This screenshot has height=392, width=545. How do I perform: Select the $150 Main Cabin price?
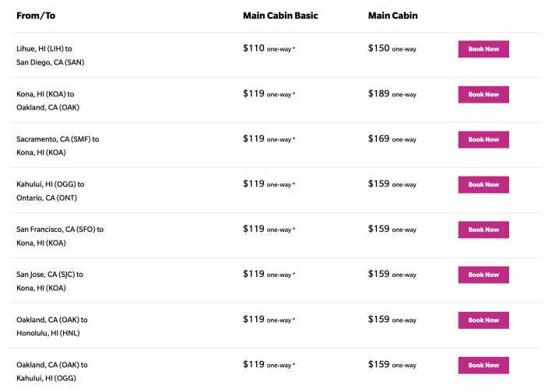click(x=379, y=48)
